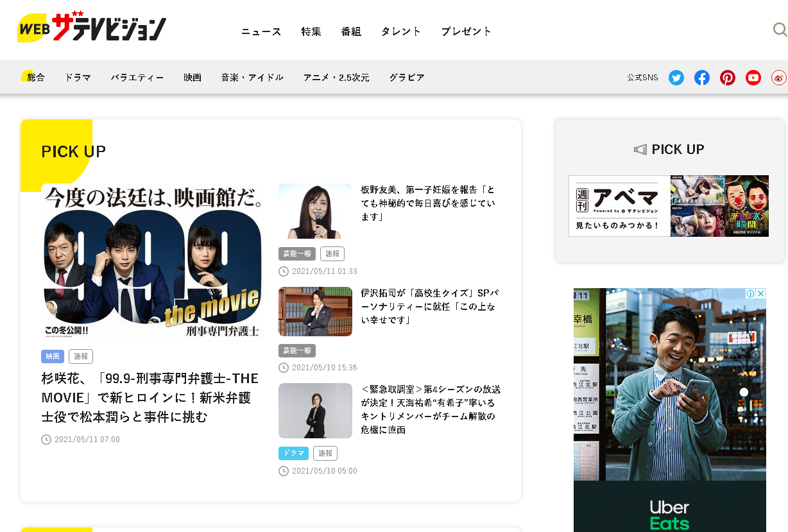Click the megaphone icon beside sidebar PICK UP
Viewport: 788px width, 532px height.
(x=640, y=150)
